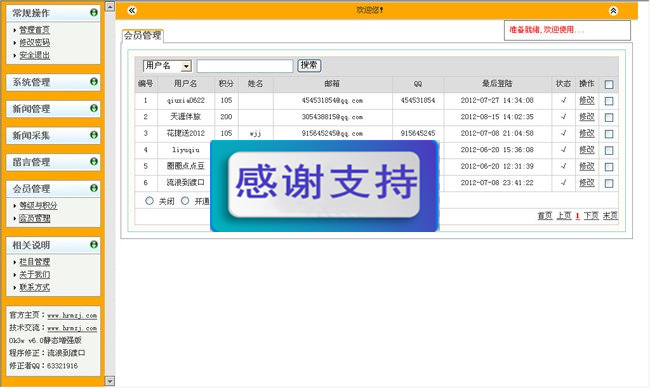Image resolution: width=650 pixels, height=388 pixels.
Task: Open 栏目管理 in sidebar
Action: click(34, 262)
